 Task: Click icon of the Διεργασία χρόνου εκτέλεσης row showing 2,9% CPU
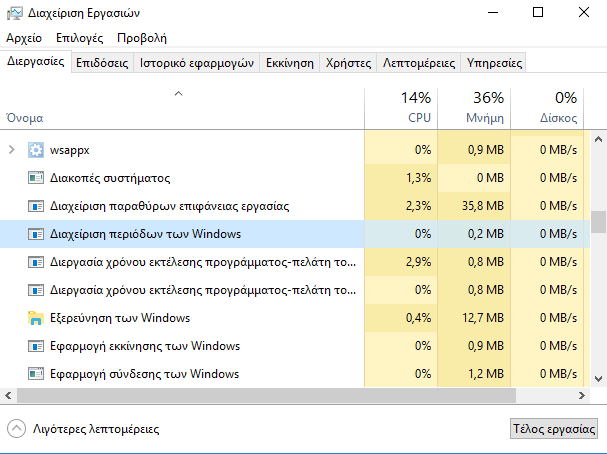(36, 262)
